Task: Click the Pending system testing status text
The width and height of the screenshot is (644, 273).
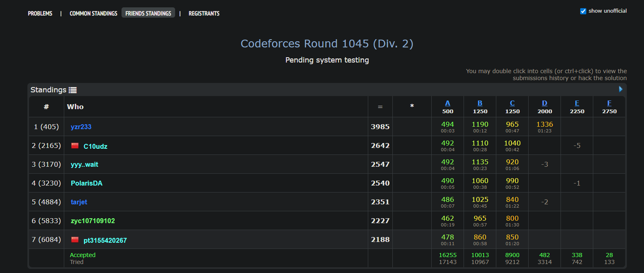Action: [327, 60]
